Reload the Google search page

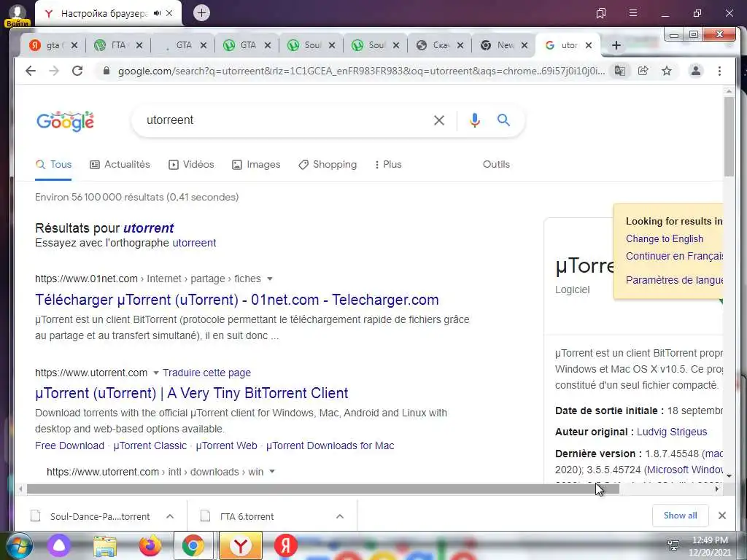77,71
